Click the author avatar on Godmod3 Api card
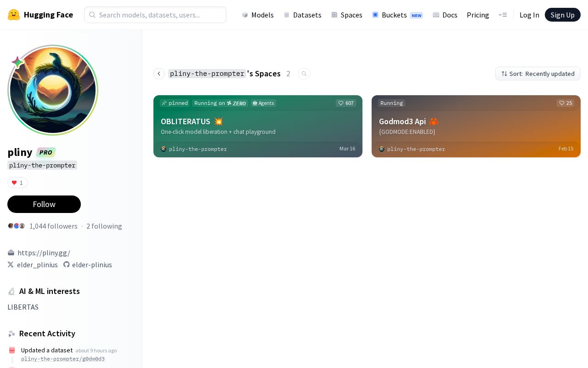Image resolution: width=588 pixels, height=368 pixels. pyautogui.click(x=382, y=149)
